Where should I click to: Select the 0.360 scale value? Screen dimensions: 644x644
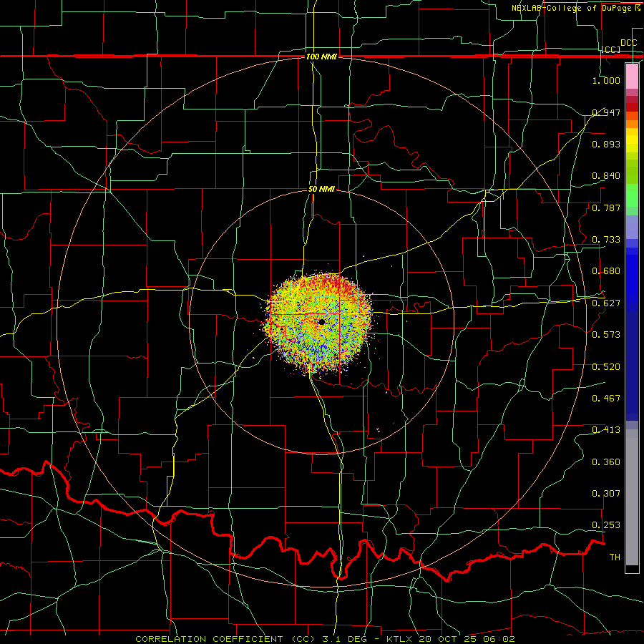pos(606,462)
